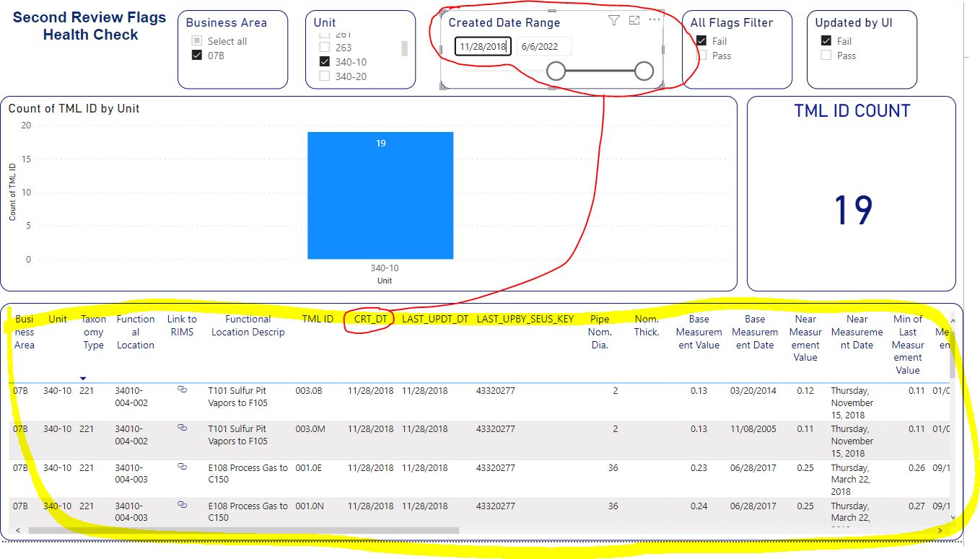Click the table's scroll up arrow
This screenshot has height=559, width=980.
[953, 321]
